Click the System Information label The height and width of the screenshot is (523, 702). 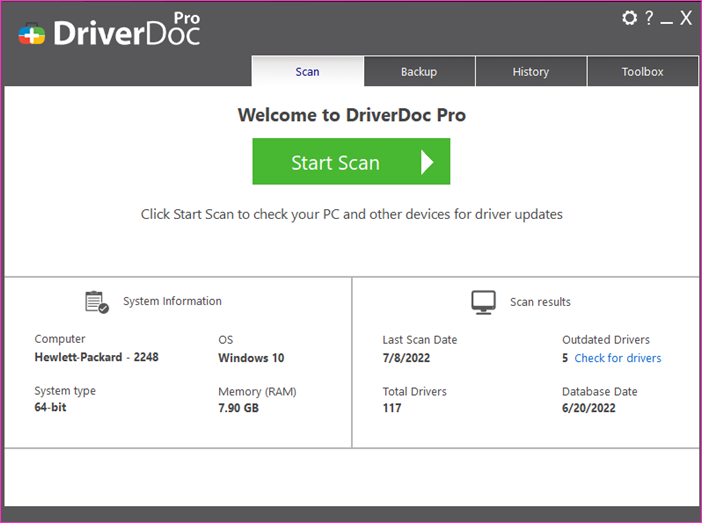coord(172,301)
